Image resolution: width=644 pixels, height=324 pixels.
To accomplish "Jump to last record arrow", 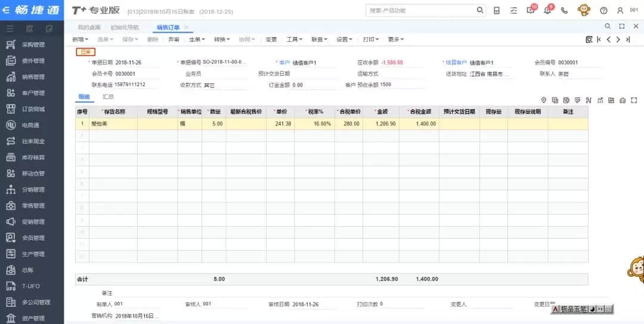I will click(x=627, y=39).
